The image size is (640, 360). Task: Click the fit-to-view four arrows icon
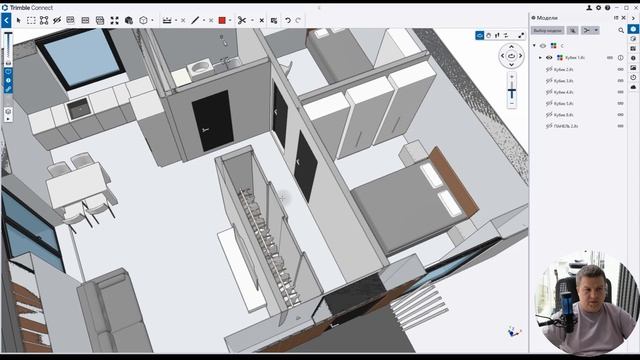pyautogui.click(x=114, y=20)
